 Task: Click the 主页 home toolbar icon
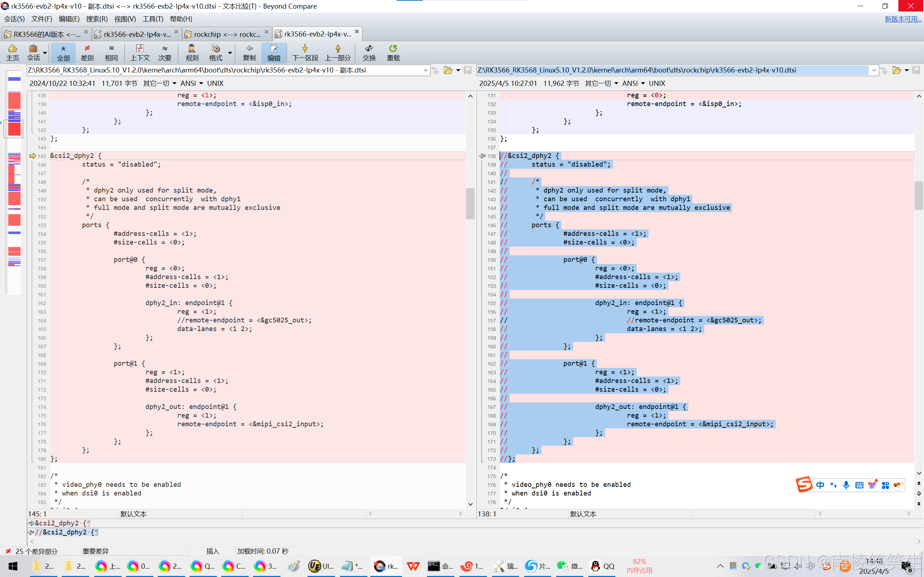click(x=12, y=52)
